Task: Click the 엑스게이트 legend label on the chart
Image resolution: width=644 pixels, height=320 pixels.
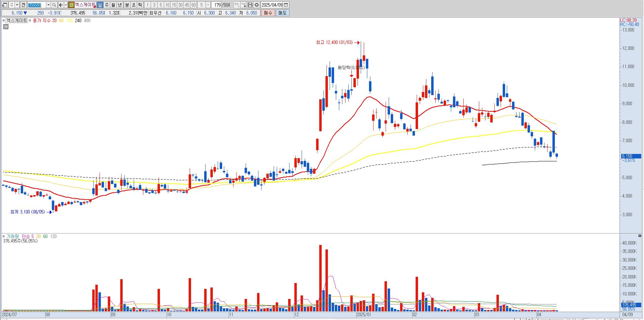Action: coord(17,20)
